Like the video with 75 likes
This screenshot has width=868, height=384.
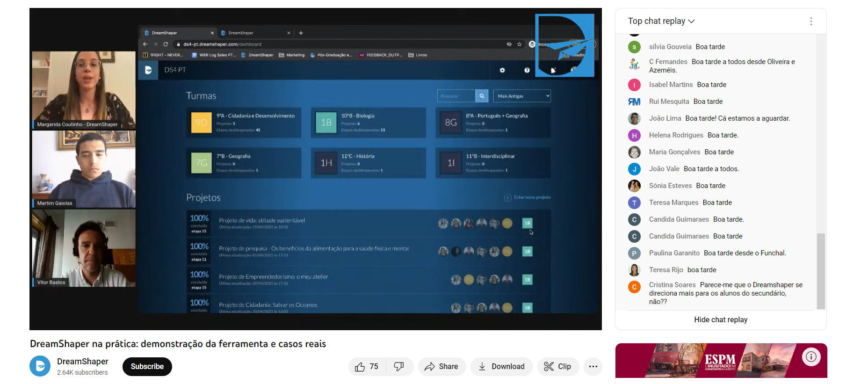point(367,367)
